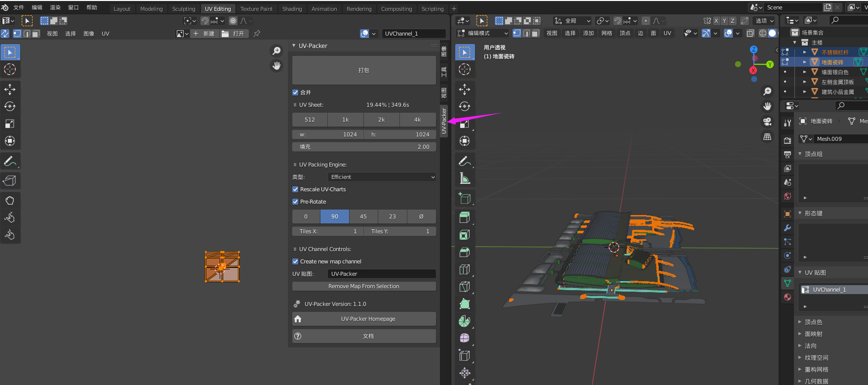Open the UV-Packer Homepage link button

[364, 319]
